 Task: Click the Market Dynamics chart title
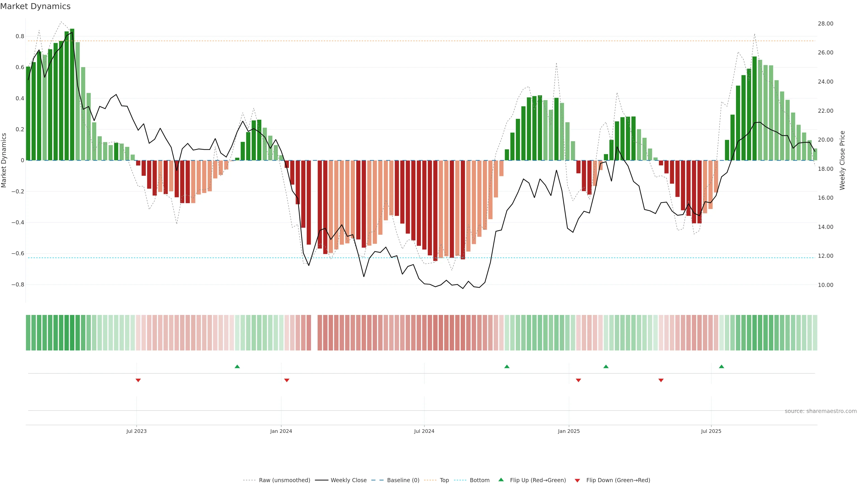point(35,6)
